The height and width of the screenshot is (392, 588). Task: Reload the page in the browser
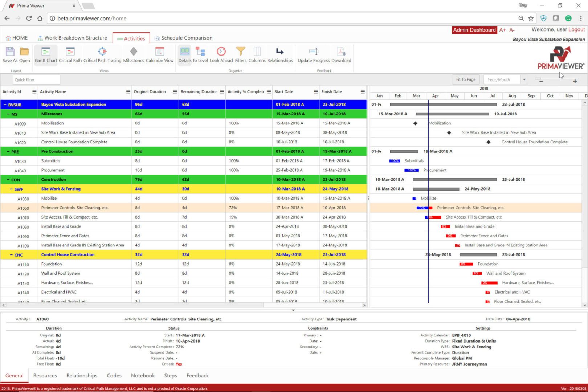point(29,18)
